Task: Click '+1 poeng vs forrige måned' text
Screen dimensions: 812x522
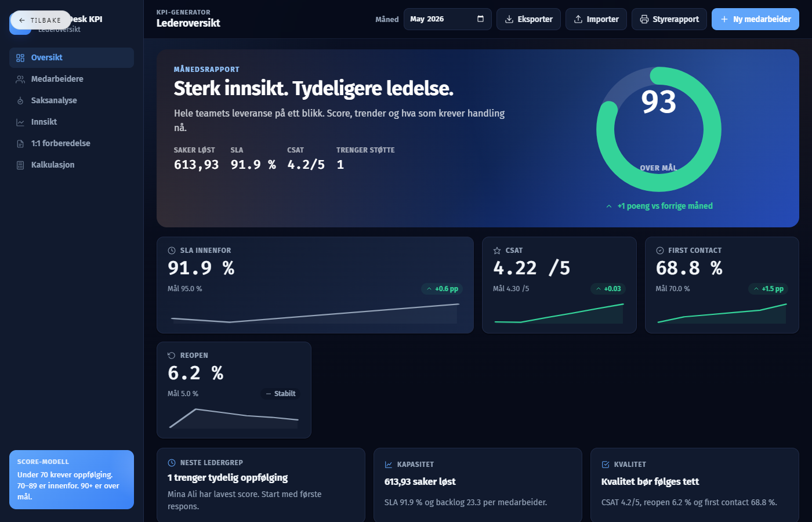Action: pos(665,206)
